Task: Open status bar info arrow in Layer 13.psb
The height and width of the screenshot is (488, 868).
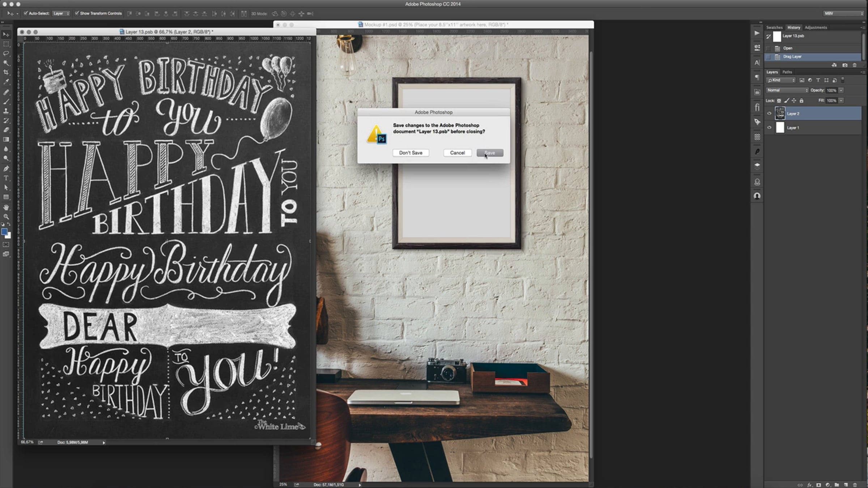Action: pos(104,442)
